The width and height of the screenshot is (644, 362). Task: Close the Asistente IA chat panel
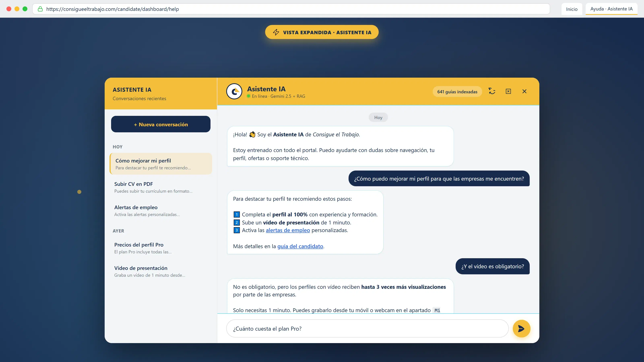pos(524,91)
